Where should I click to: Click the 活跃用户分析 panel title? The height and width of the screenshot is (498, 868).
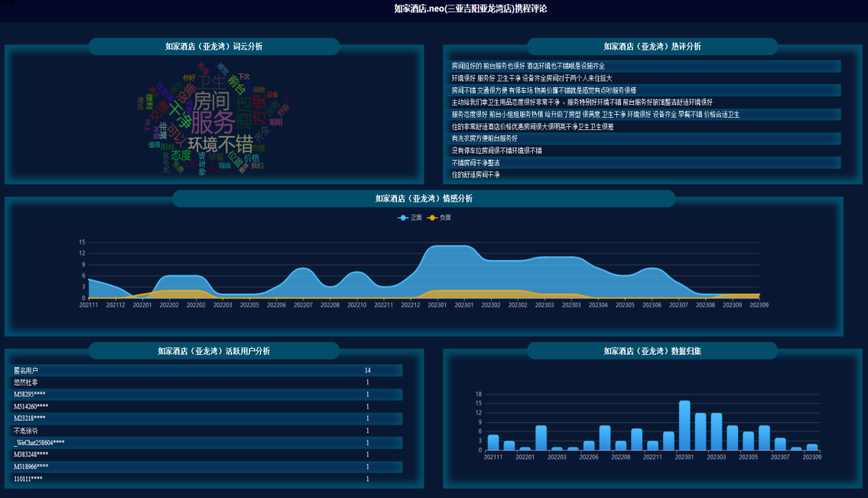click(x=214, y=351)
